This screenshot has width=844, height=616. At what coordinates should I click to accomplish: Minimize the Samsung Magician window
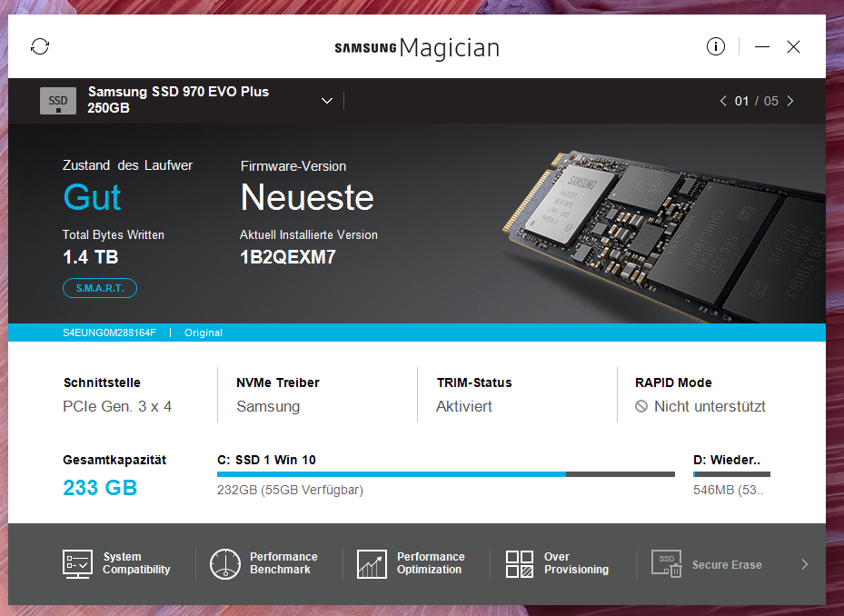click(761, 47)
